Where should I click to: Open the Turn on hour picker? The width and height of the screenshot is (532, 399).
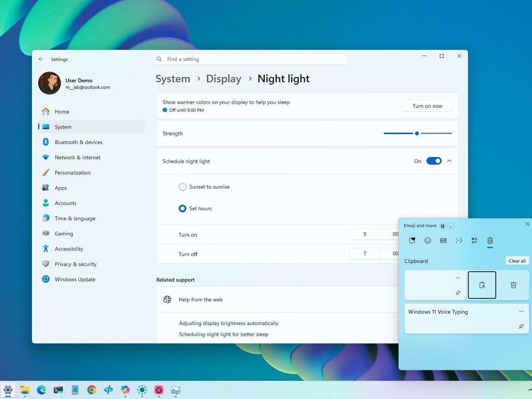(x=365, y=234)
